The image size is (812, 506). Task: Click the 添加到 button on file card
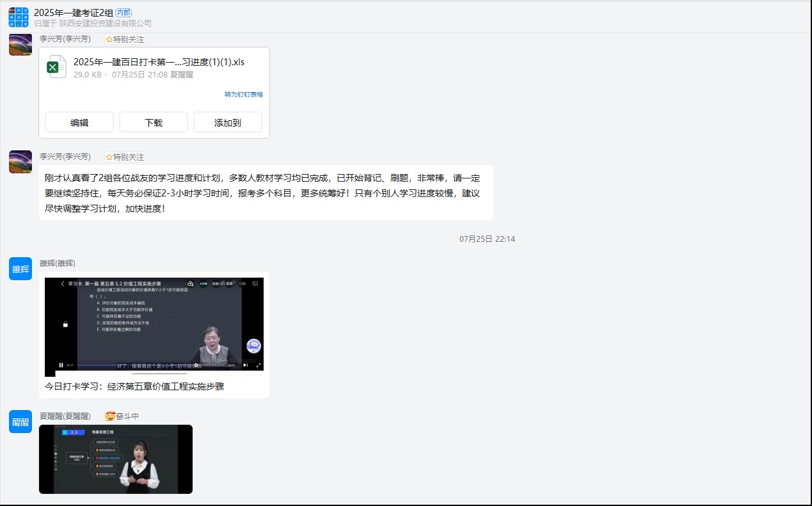(227, 122)
